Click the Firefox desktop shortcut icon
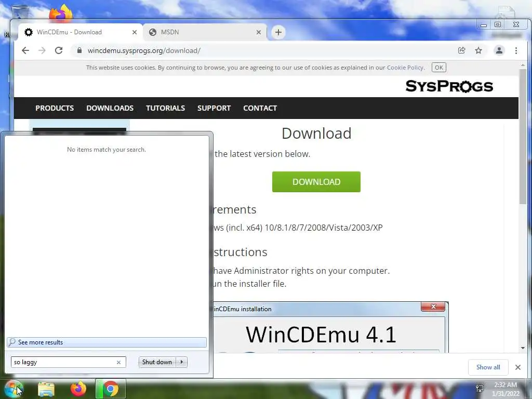 (61, 13)
